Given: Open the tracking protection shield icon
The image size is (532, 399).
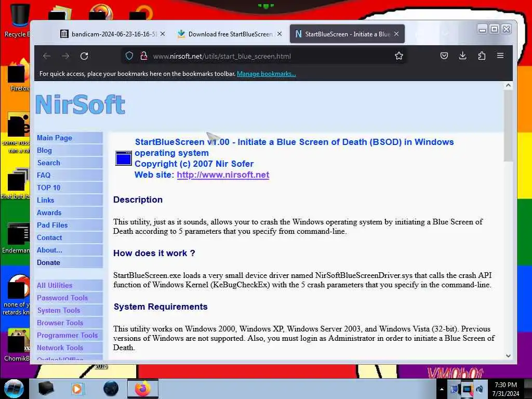Looking at the screenshot, I should tap(129, 56).
